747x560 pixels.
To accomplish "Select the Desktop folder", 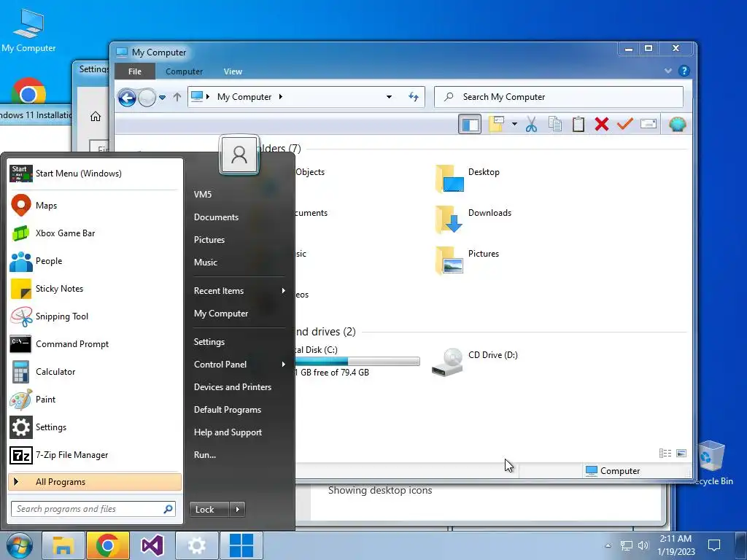I will coord(468,178).
